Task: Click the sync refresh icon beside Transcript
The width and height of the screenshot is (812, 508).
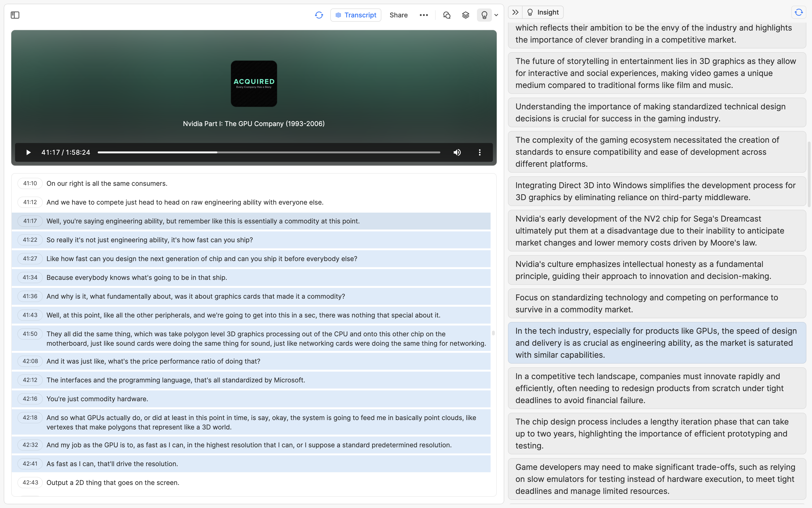Action: [319, 15]
